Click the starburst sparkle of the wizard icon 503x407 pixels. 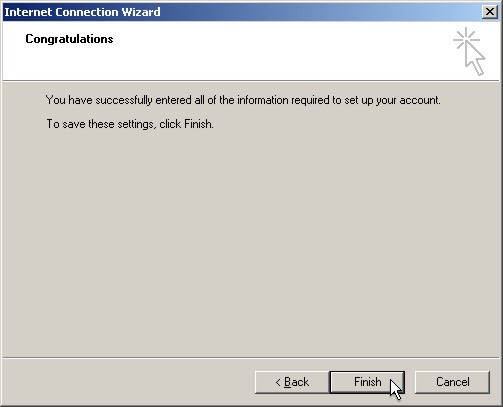coord(466,39)
